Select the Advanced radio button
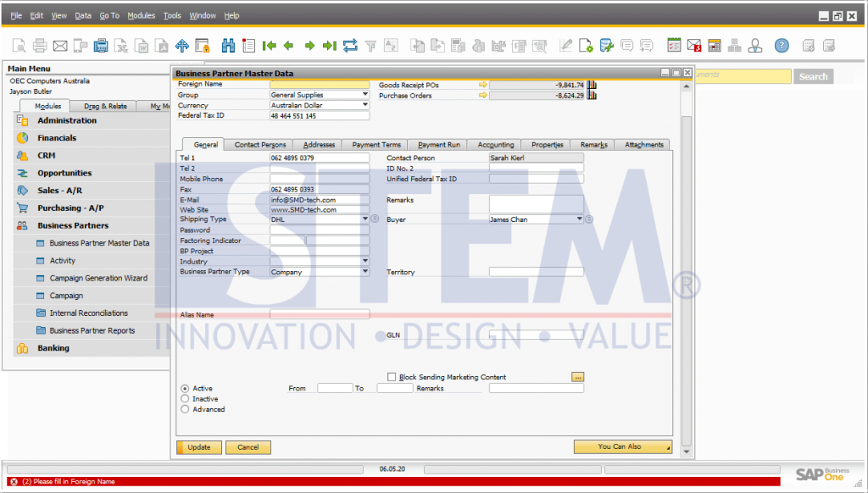The width and height of the screenshot is (868, 493). (x=186, y=409)
